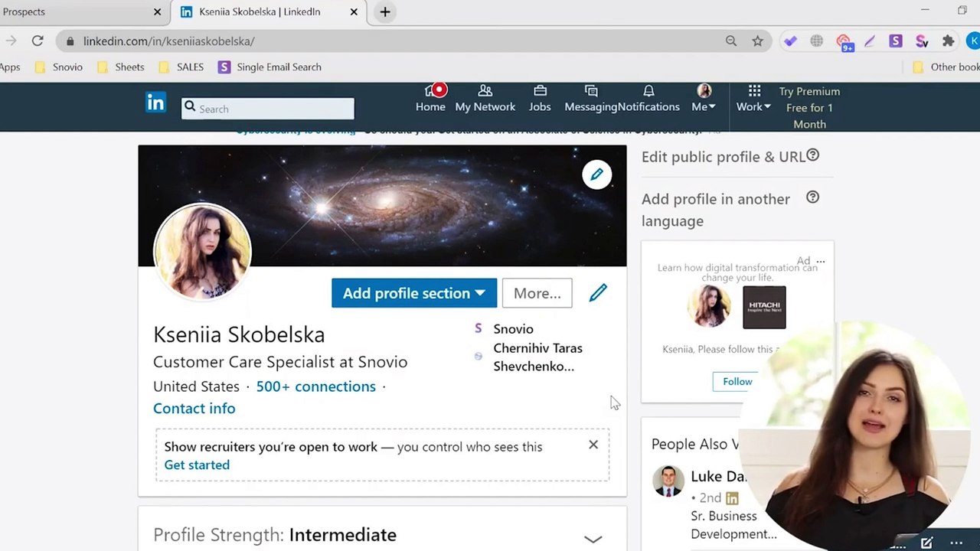
Task: Open the Add profile section dropdown
Action: [x=414, y=293]
